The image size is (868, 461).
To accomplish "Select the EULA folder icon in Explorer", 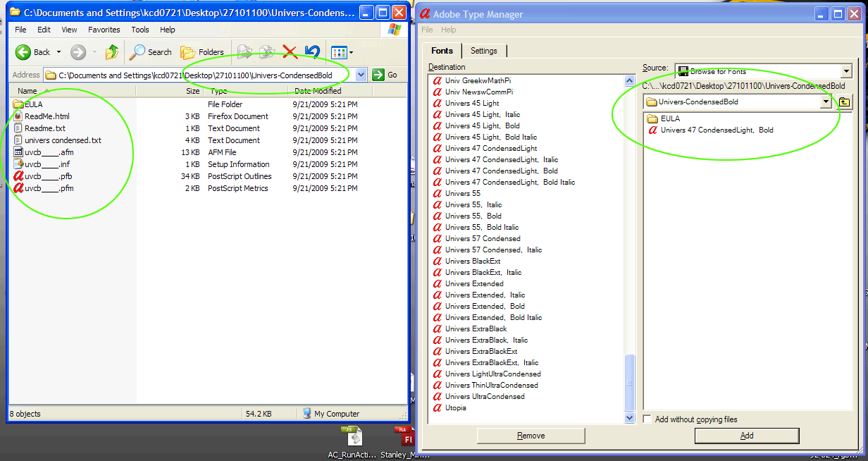I will [x=18, y=104].
